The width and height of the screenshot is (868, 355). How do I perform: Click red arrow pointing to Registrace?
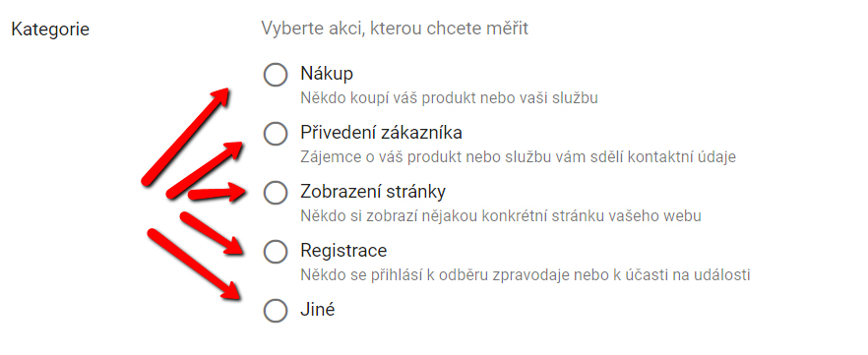point(212,233)
